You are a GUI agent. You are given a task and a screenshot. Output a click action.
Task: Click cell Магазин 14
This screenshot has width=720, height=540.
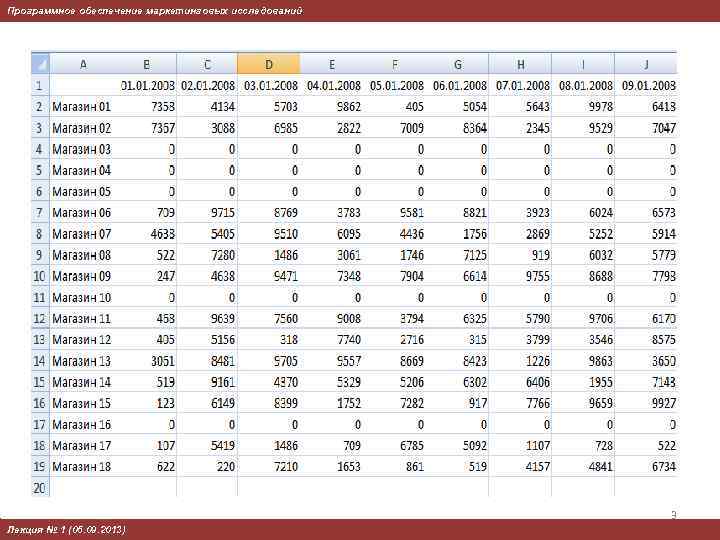(x=82, y=382)
